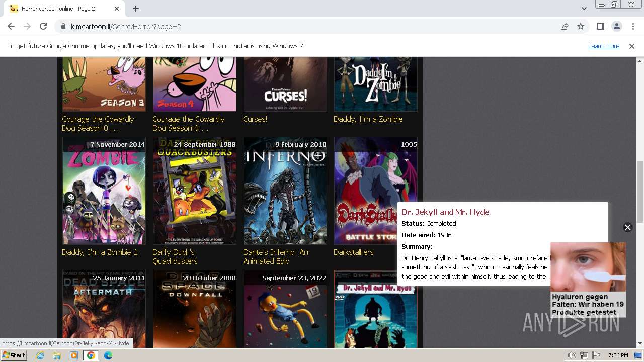Open the site information lock icon
The image size is (644, 362).
click(x=63, y=26)
